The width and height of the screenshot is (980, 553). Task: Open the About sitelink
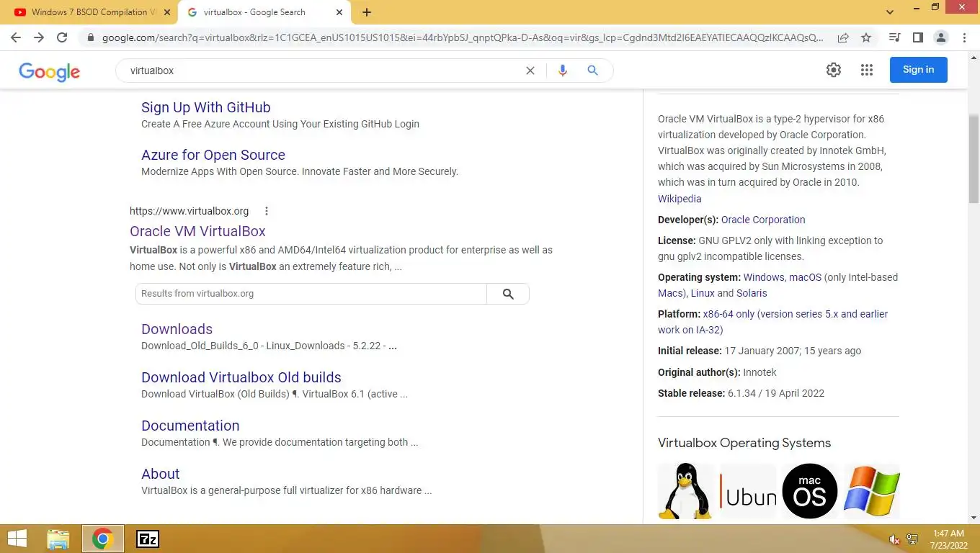160,474
